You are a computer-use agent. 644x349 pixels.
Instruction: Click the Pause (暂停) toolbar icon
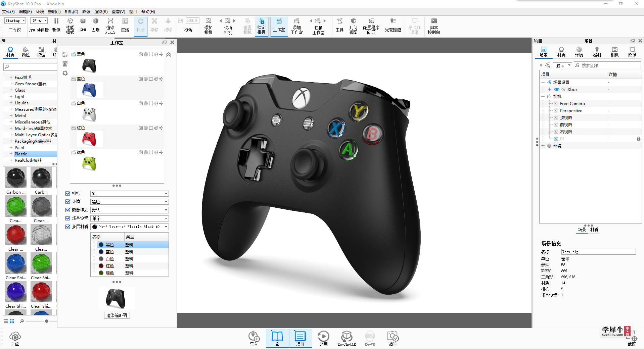56,25
